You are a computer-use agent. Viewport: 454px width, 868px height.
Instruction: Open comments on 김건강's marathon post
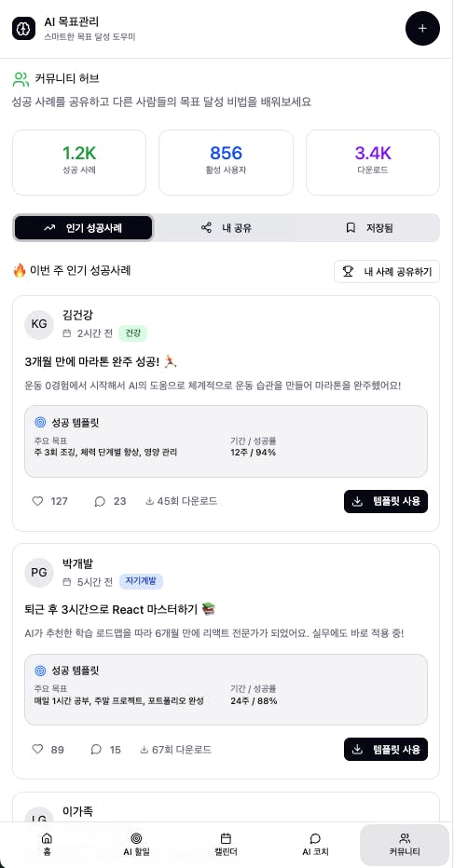(100, 502)
